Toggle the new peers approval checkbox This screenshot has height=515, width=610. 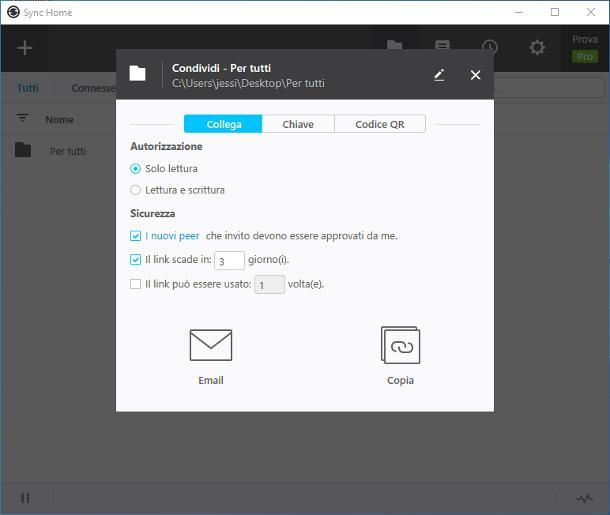[136, 236]
